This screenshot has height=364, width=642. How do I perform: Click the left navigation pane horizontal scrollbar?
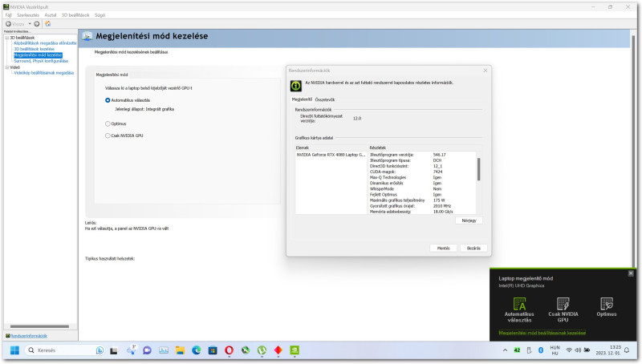point(39,326)
